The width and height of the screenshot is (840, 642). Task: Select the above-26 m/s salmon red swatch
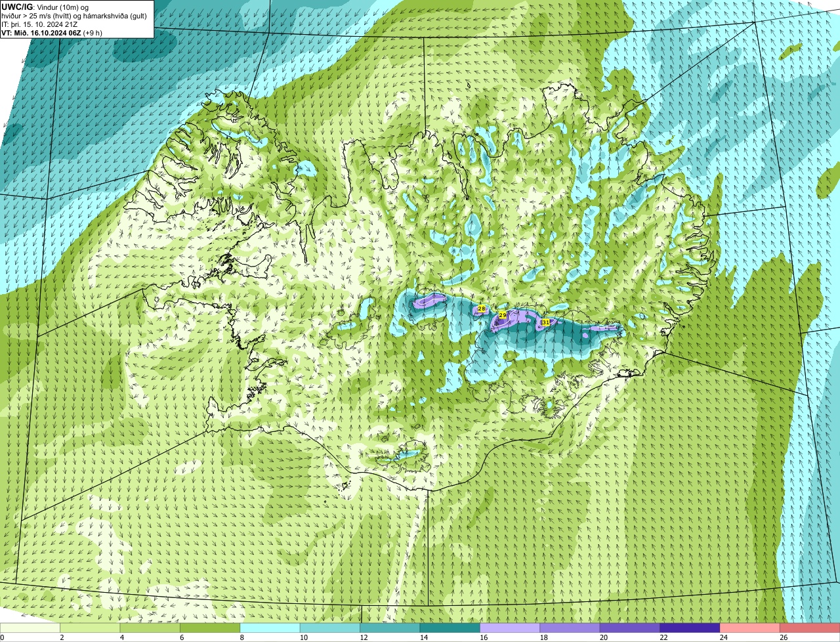click(x=810, y=628)
